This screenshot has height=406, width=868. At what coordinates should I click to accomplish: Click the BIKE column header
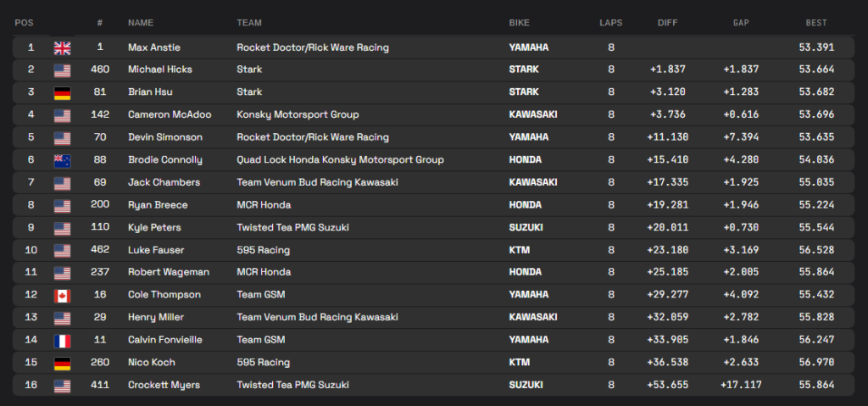tap(520, 23)
